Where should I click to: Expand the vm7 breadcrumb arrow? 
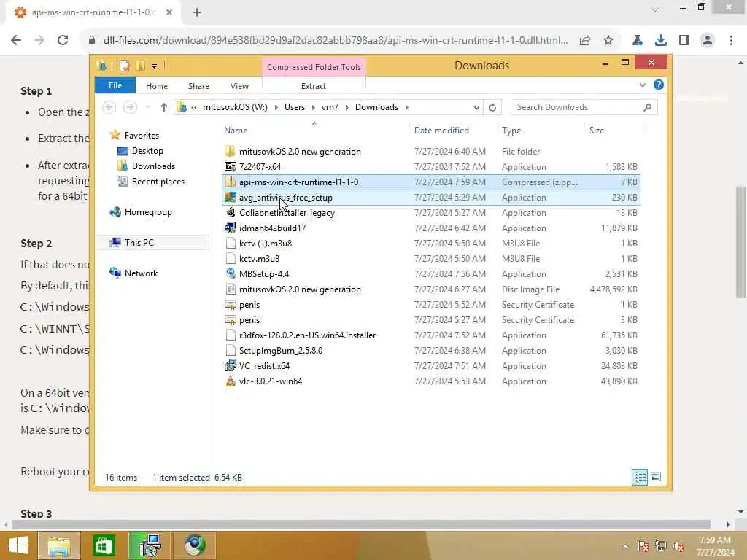(347, 107)
